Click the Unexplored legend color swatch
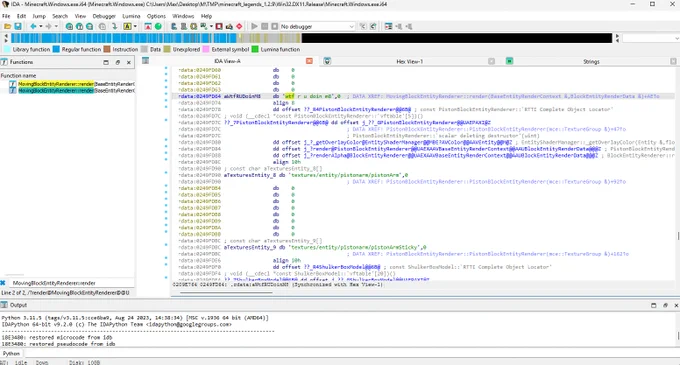Image resolution: width=680 pixels, height=365 pixels. click(167, 49)
